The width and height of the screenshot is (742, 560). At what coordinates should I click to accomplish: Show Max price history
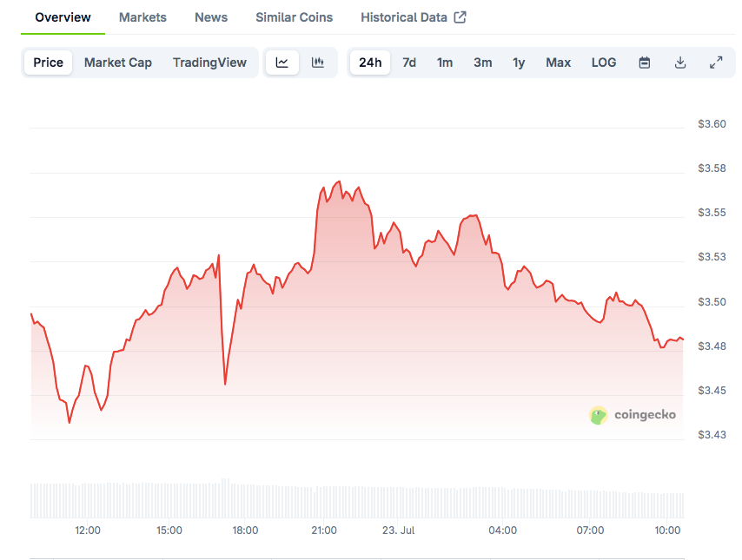pyautogui.click(x=559, y=63)
